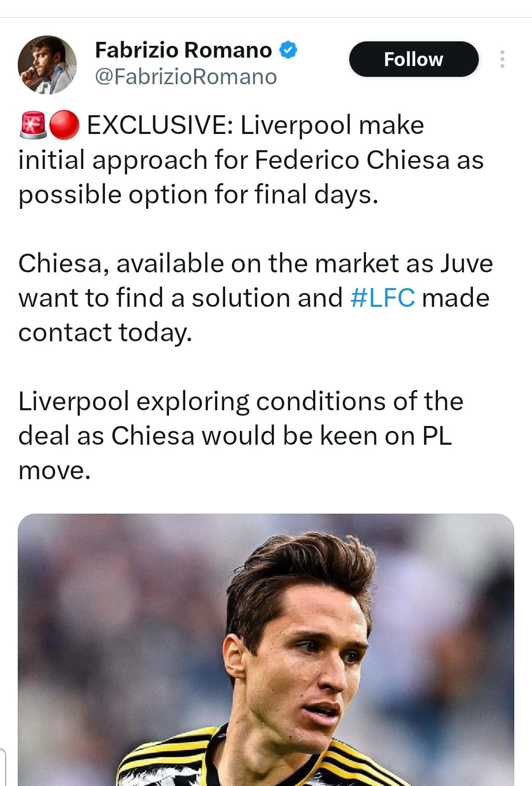Follow Fabrizio Romano
The width and height of the screenshot is (532, 786).
tap(414, 59)
